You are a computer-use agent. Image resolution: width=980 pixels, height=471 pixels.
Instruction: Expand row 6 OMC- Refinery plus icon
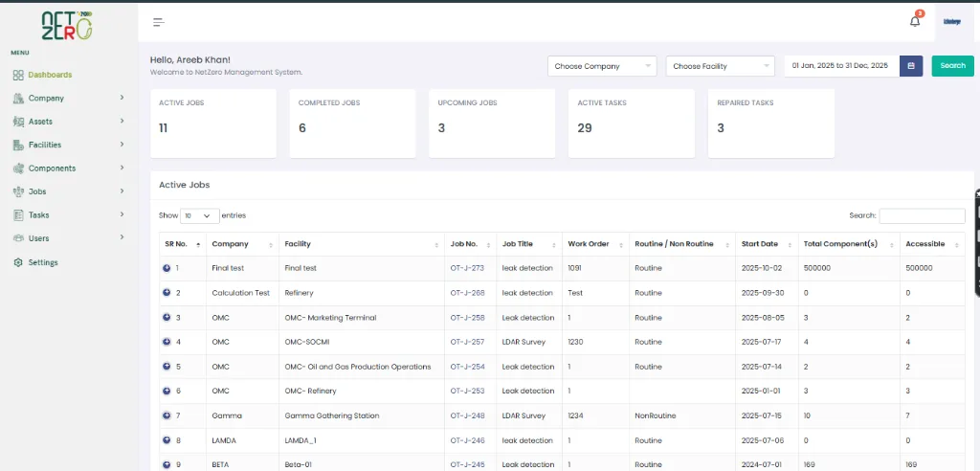coord(167,391)
